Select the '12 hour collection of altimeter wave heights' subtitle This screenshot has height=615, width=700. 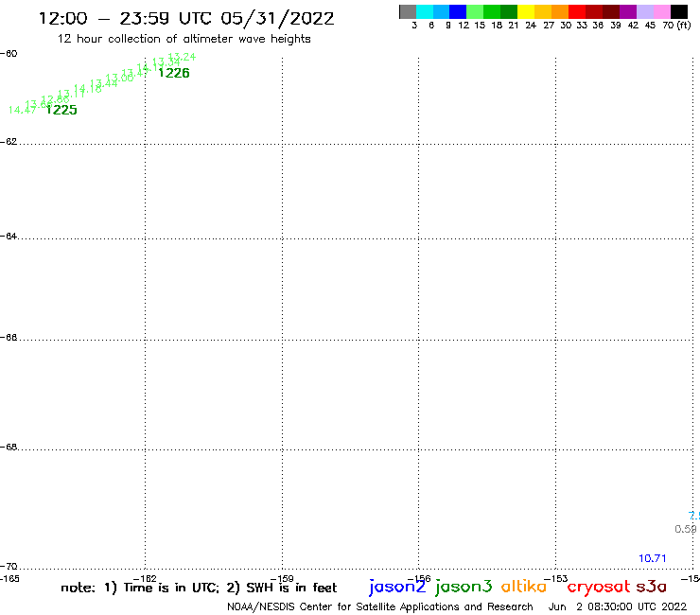pos(184,39)
